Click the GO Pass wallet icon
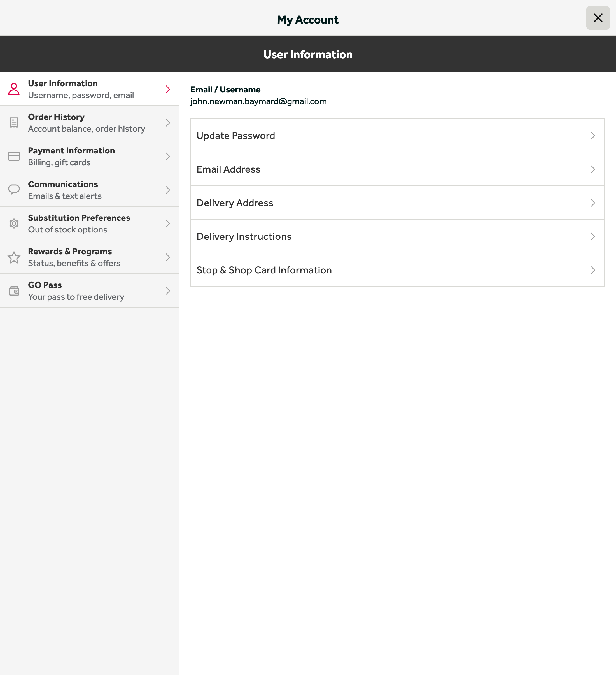 pos(13,290)
